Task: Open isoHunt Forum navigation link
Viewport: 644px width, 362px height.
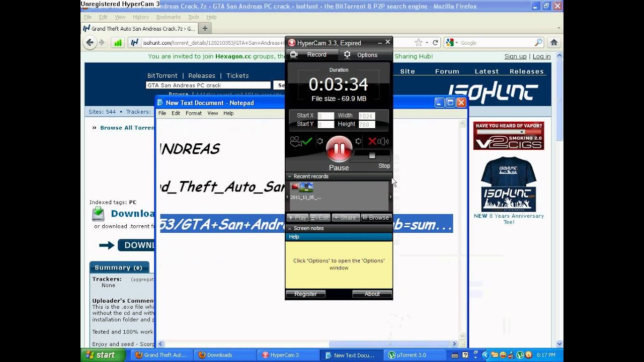Action: pyautogui.click(x=447, y=71)
